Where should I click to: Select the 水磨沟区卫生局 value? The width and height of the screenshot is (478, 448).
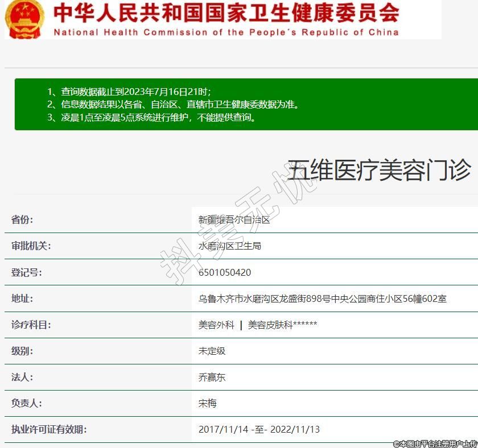[229, 246]
